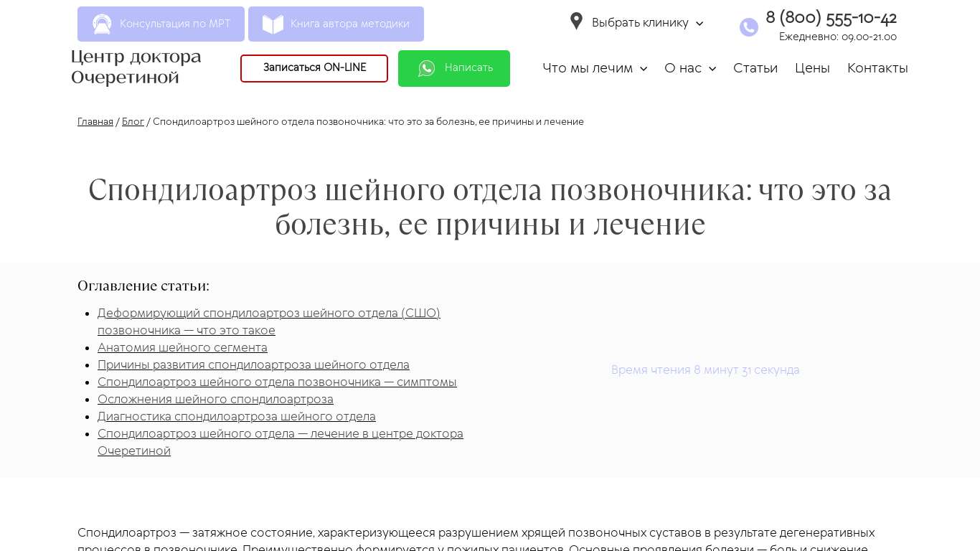Expand the Что мы лечим menu chevron

(x=644, y=69)
